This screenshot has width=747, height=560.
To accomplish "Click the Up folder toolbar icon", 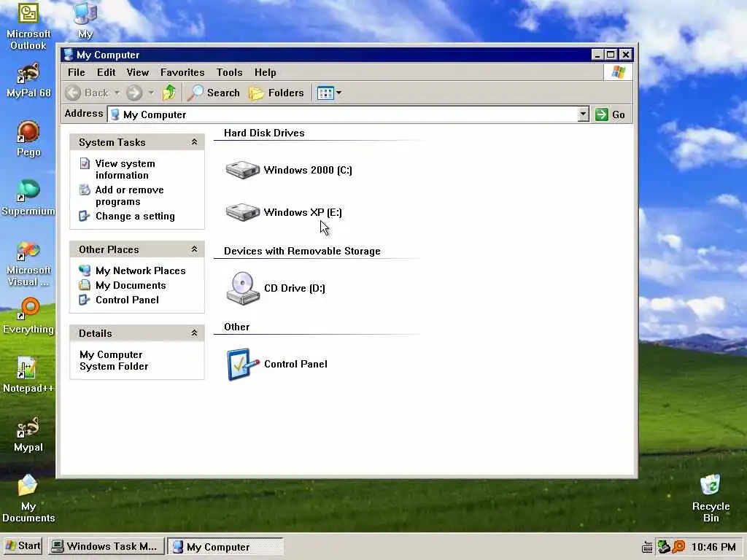I will click(x=169, y=93).
